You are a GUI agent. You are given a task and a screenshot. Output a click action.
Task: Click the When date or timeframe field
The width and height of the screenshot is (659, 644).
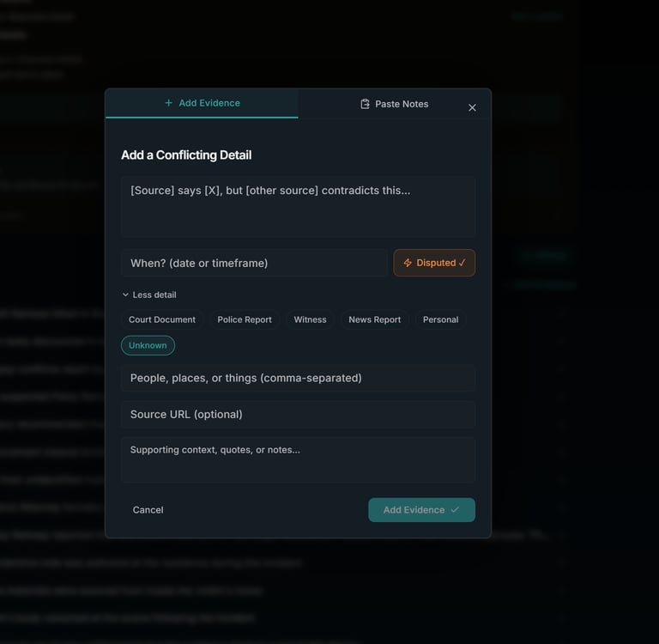(x=254, y=263)
